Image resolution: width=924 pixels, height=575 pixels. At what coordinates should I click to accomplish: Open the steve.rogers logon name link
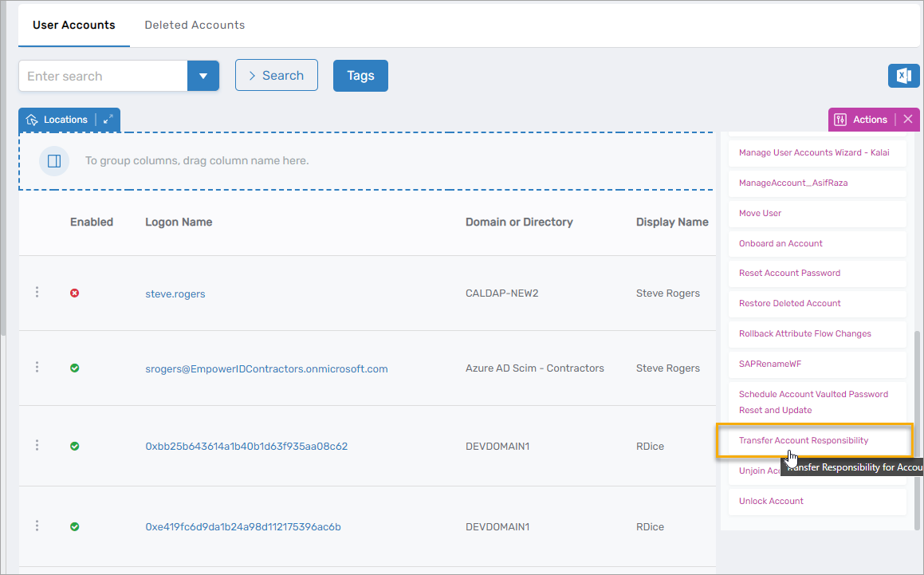pos(175,293)
